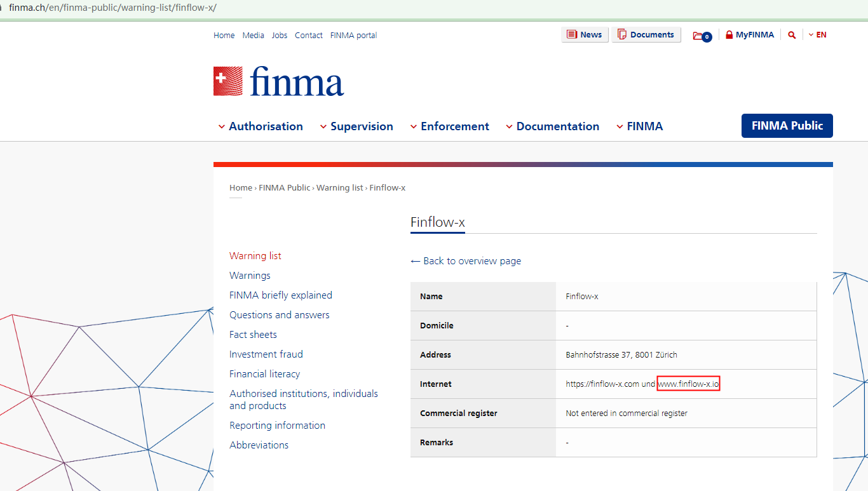Viewport: 868px width, 491px height.
Task: Open FINMA portal link in the top bar
Action: pyautogui.click(x=353, y=36)
